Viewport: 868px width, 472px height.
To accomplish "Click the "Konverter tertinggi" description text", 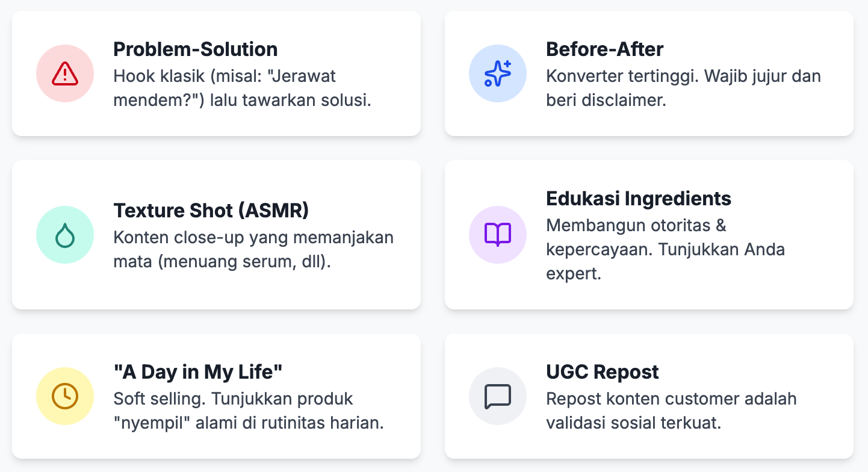I will click(x=683, y=88).
